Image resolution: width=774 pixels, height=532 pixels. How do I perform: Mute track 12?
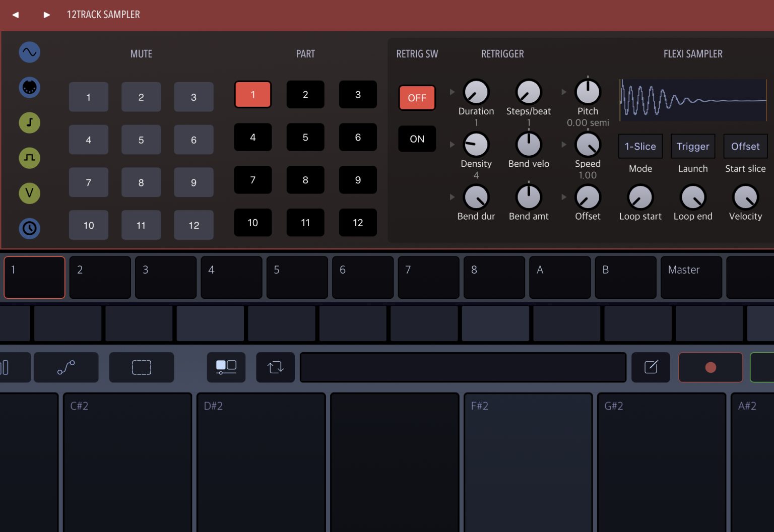(x=193, y=225)
